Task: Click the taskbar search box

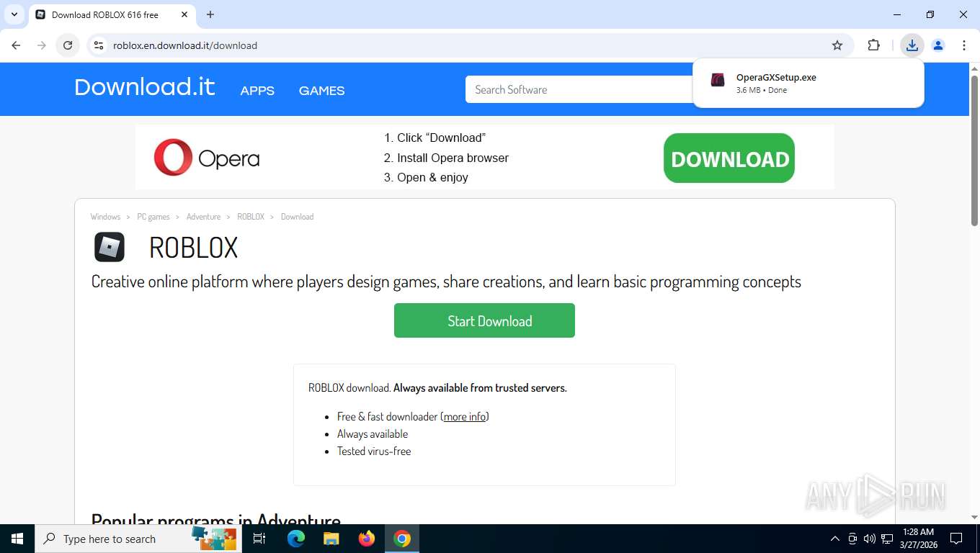Action: click(138, 539)
